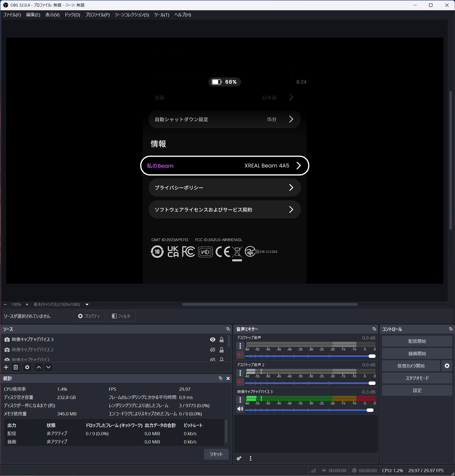Image resolution: width=455 pixels, height=476 pixels.
Task: Open advanced audio properties gears icon
Action: pos(239,458)
